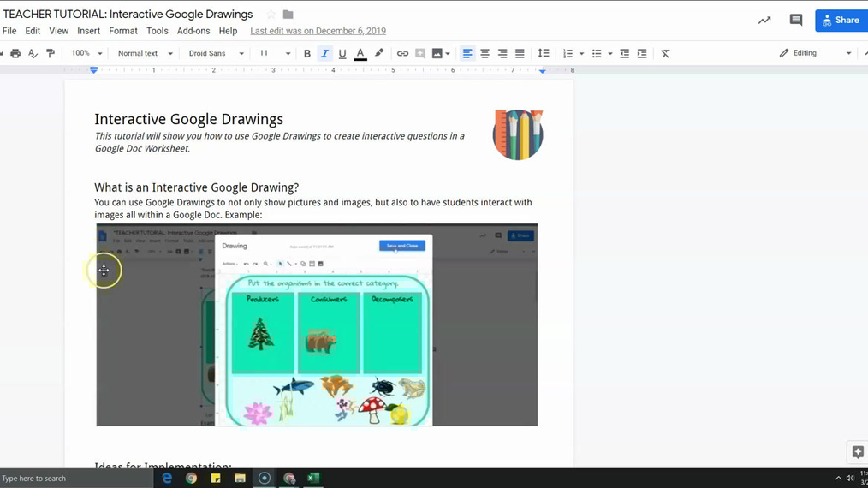Toggle Underline formatting
The height and width of the screenshot is (488, 868).
[x=342, y=53]
